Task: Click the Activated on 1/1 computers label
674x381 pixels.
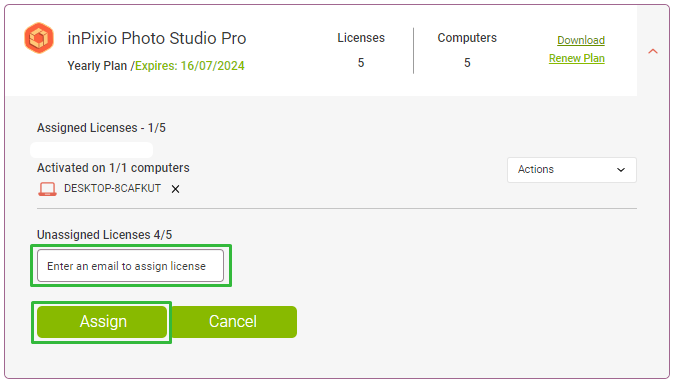Action: 113,168
